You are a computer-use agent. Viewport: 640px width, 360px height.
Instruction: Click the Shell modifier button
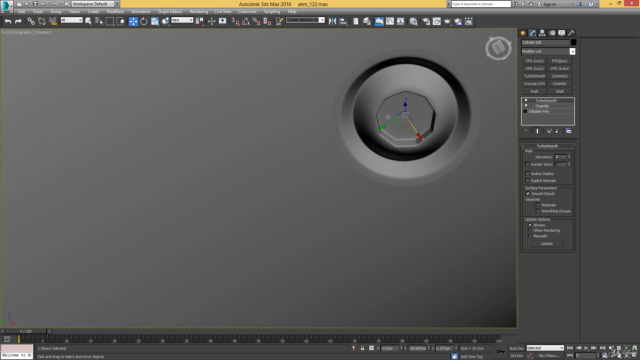pyautogui.click(x=560, y=91)
